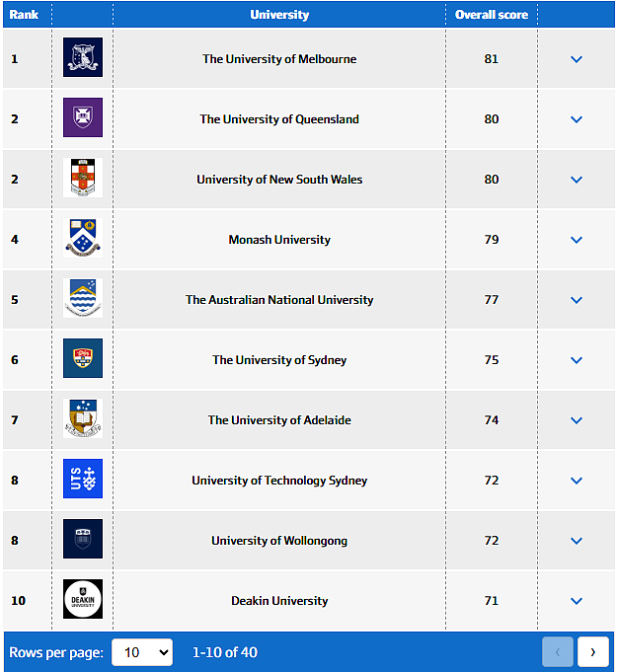Click the disabled previous page button
This screenshot has height=672, width=617.
pyautogui.click(x=558, y=652)
